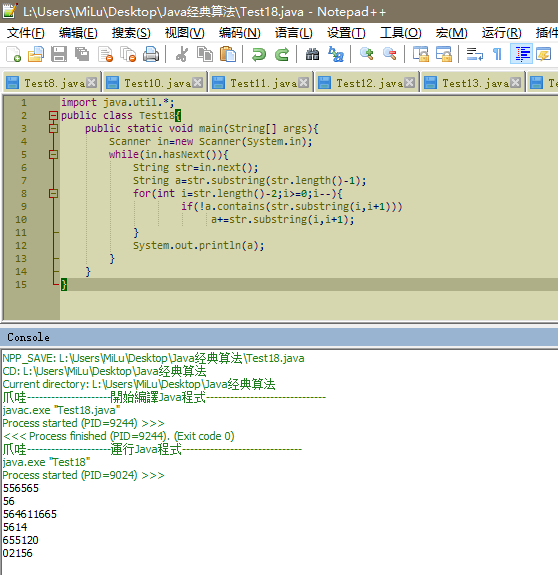This screenshot has width=558, height=575.
Task: Collapse the while loop fold marker
Action: click(x=54, y=155)
